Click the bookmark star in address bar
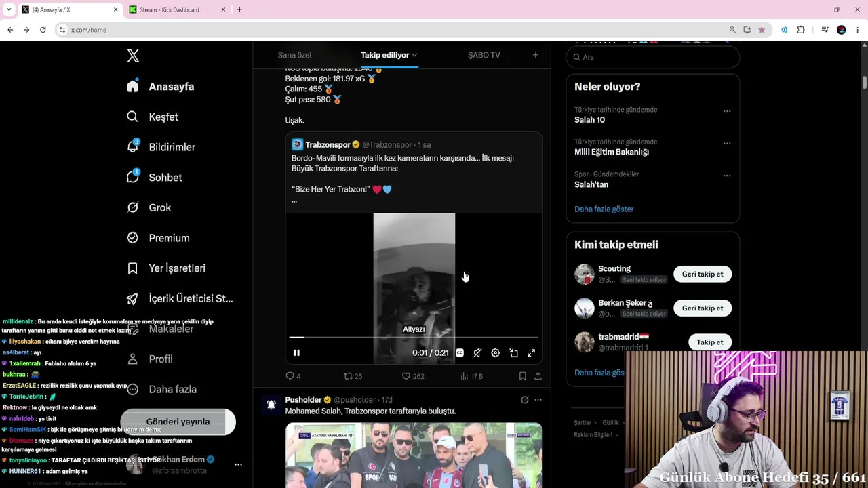The image size is (868, 488). point(762,30)
